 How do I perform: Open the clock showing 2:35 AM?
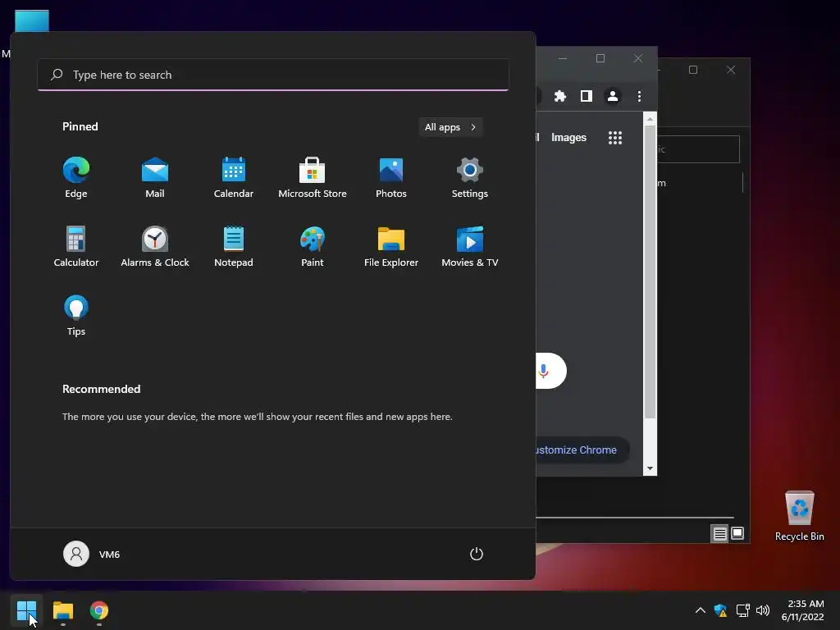tap(802, 610)
